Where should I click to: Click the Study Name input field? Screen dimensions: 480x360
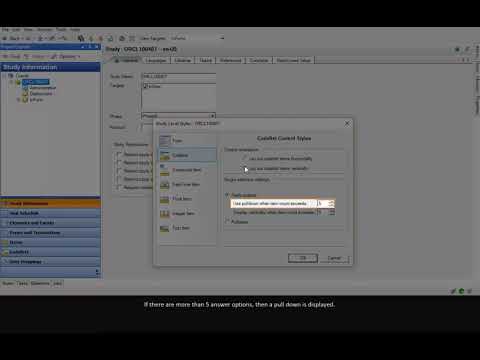point(179,76)
